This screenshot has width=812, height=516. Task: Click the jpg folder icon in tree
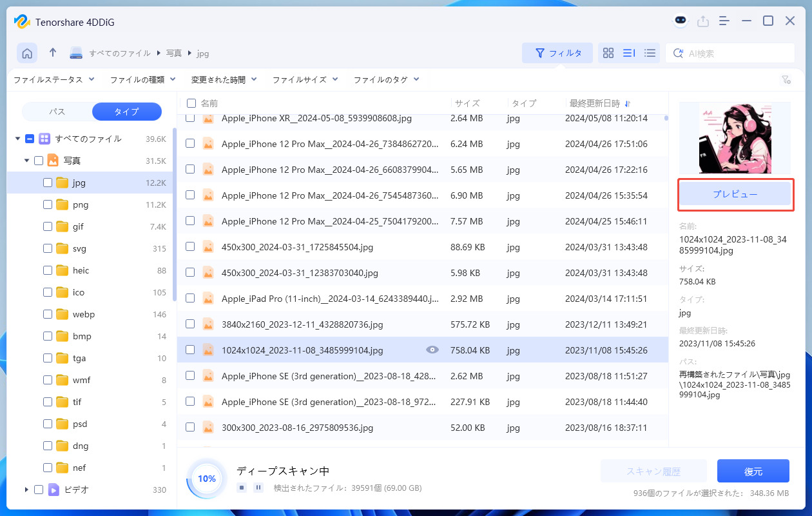click(63, 183)
